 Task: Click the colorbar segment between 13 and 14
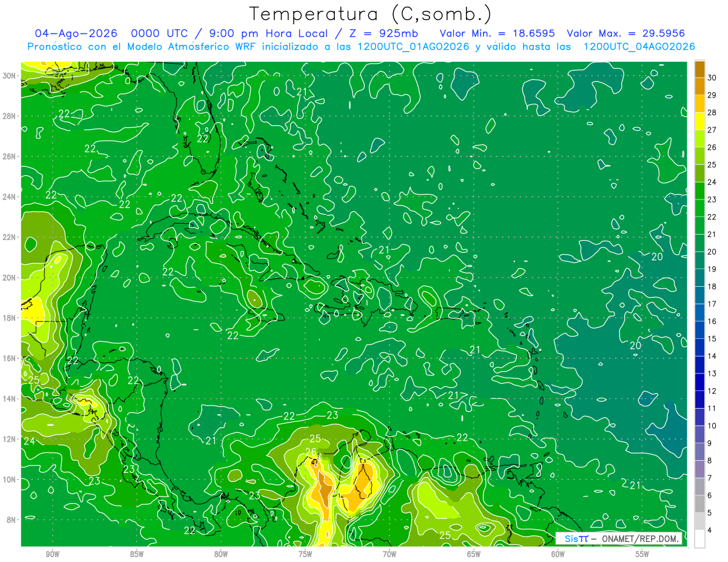[699, 365]
